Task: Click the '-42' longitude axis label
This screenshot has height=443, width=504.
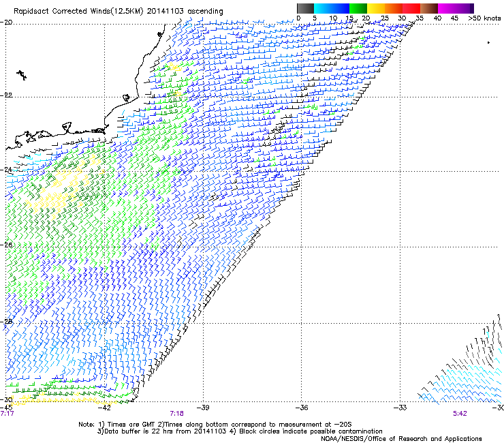Action: point(104,408)
